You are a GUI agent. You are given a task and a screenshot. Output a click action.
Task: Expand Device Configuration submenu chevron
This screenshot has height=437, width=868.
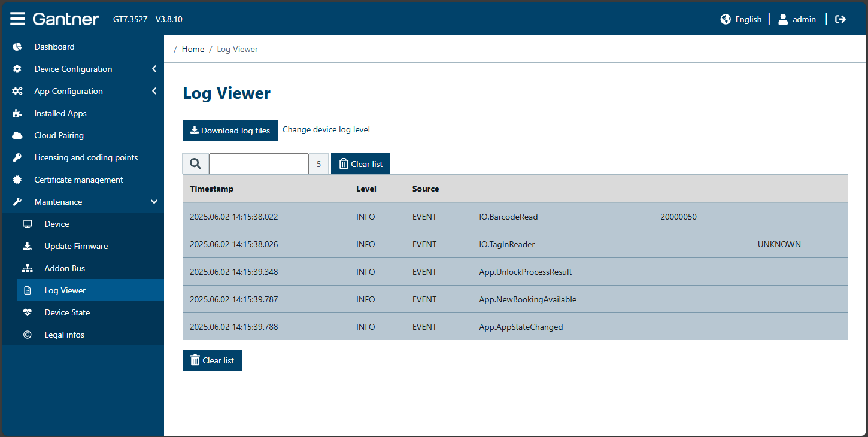(154, 69)
